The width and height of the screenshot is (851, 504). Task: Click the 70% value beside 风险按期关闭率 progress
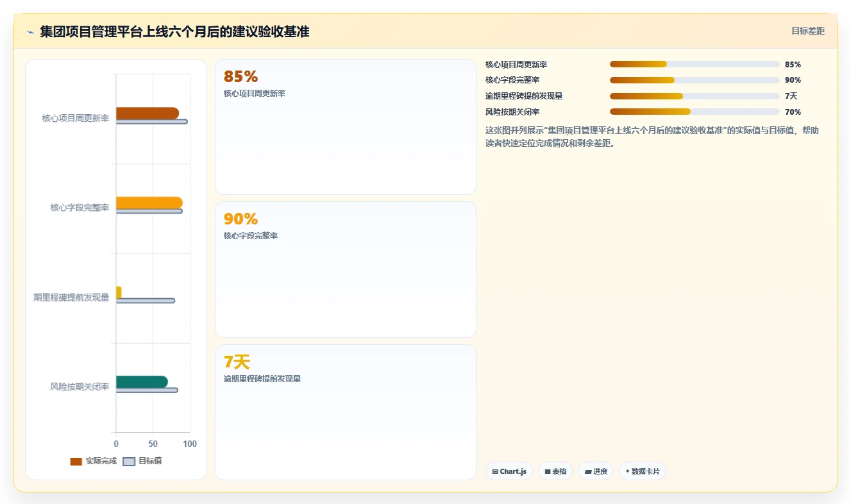(793, 112)
